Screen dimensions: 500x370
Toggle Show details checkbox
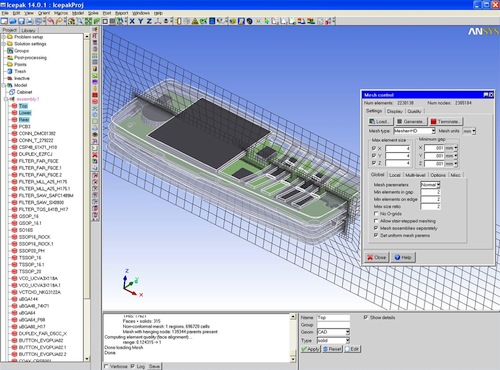click(366, 317)
